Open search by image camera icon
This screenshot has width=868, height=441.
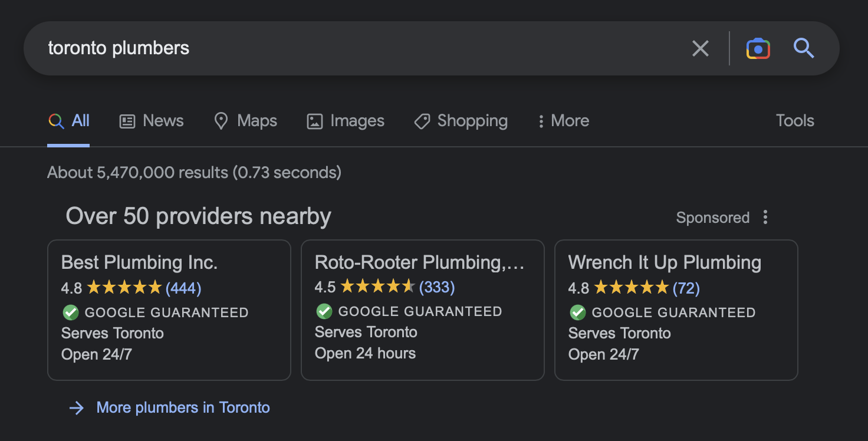pyautogui.click(x=758, y=48)
